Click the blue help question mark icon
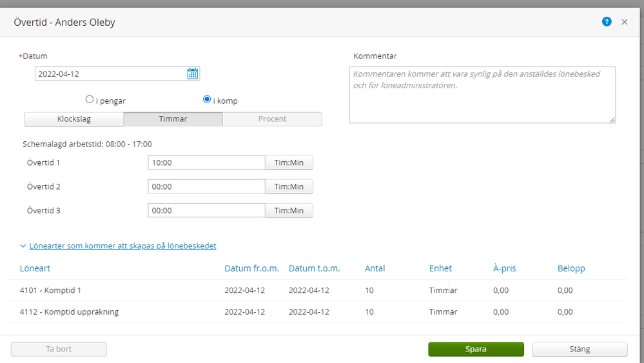 [607, 22]
